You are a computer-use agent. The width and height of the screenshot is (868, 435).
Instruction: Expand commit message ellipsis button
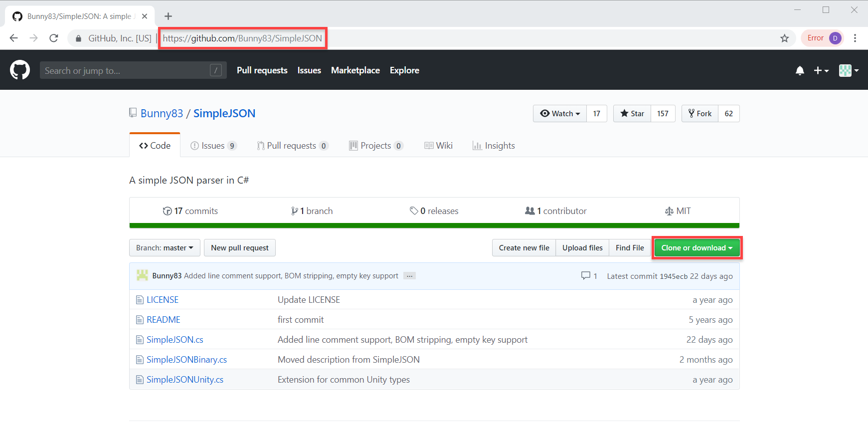[x=410, y=276]
